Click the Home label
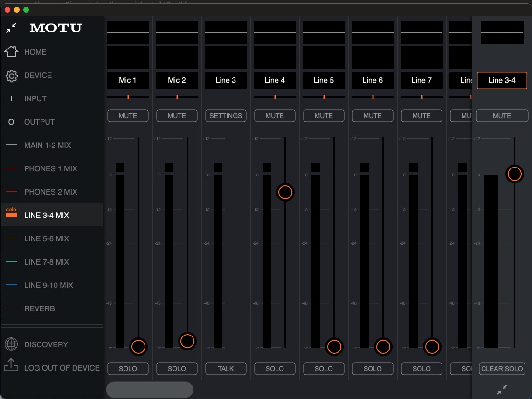The width and height of the screenshot is (532, 399). [35, 52]
